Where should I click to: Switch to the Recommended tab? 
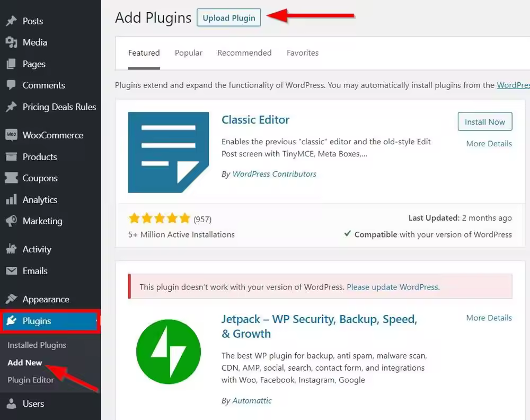[244, 53]
